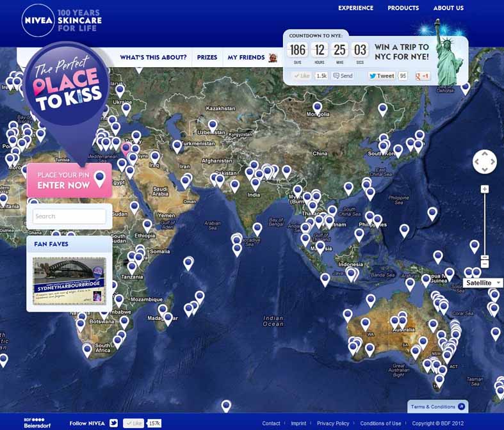Open the My Friends tab
This screenshot has height=430, width=504.
point(246,57)
